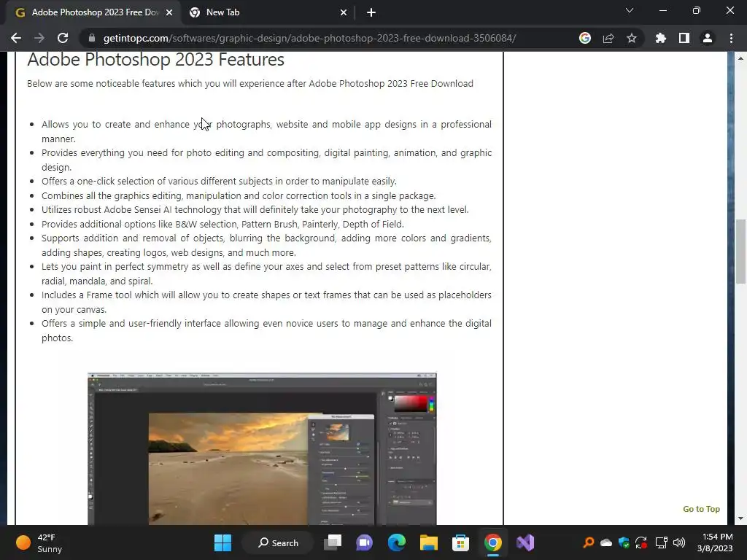Screen dimensions: 747x560
Task: Click bullet about painting in perfect symmetry
Action: [266, 273]
